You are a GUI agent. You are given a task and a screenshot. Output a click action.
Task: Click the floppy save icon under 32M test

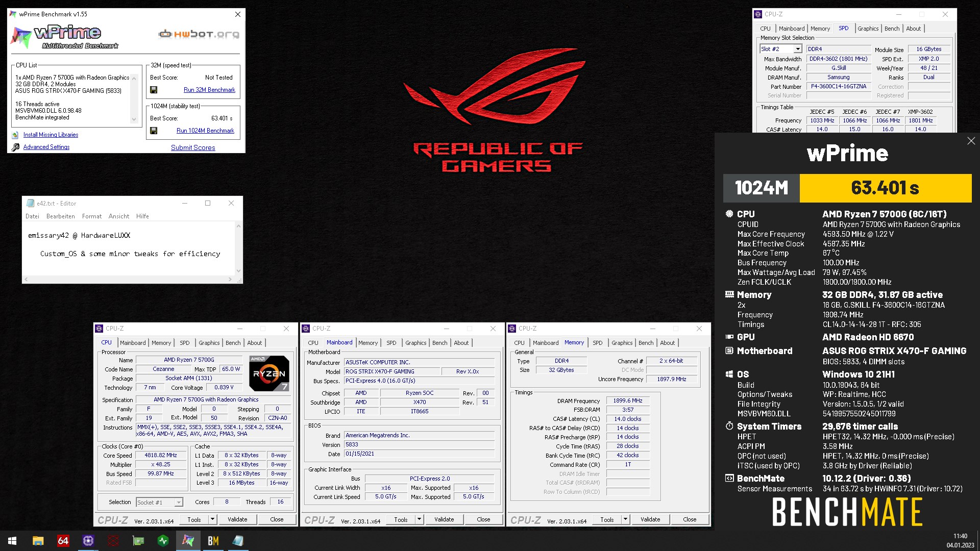(154, 90)
